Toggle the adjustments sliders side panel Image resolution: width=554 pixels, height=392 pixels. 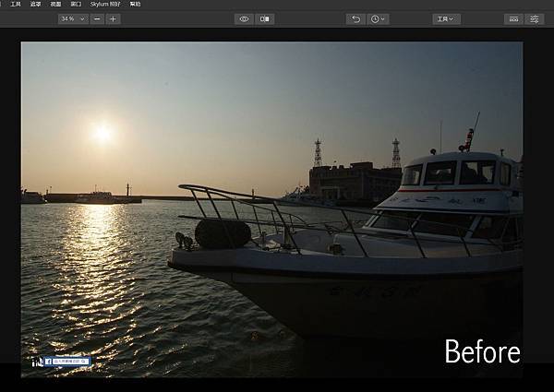(x=535, y=19)
